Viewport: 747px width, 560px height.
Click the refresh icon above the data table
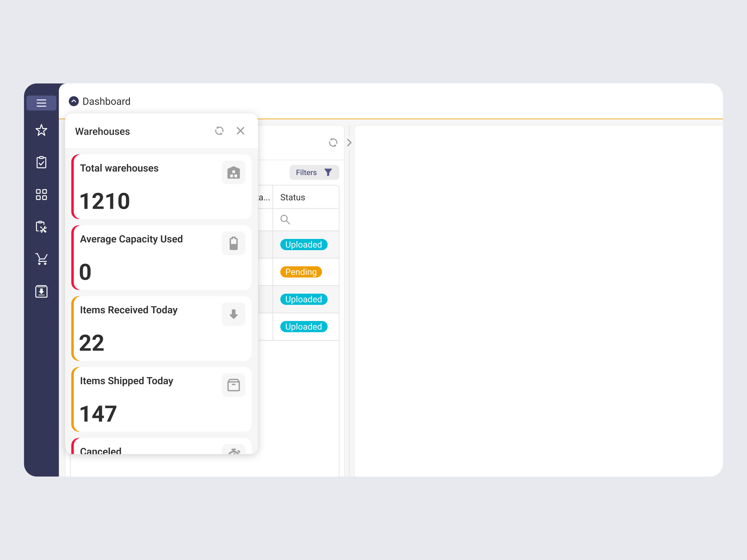333,143
